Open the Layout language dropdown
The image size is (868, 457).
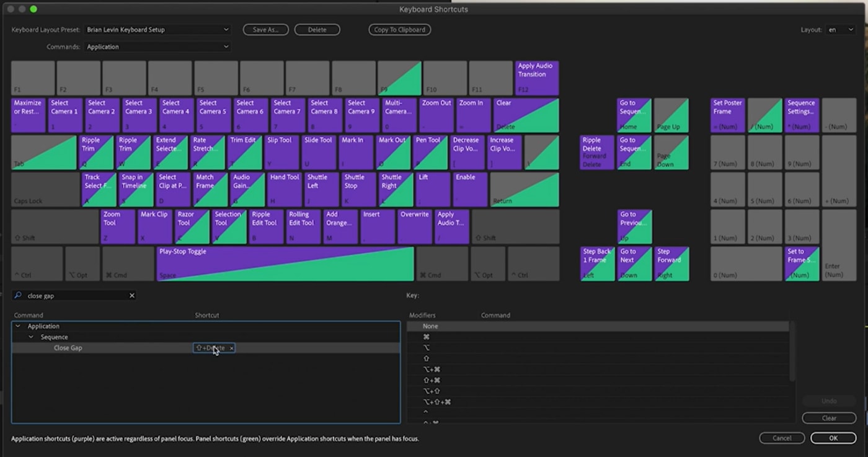point(841,29)
